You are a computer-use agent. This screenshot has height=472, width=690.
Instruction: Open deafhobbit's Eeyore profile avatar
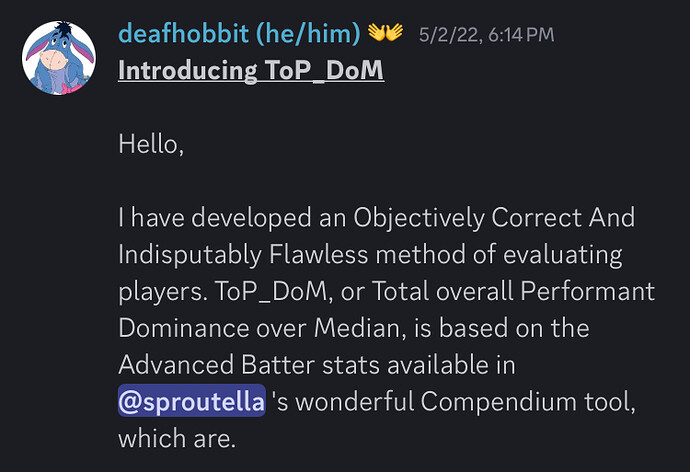[x=59, y=58]
